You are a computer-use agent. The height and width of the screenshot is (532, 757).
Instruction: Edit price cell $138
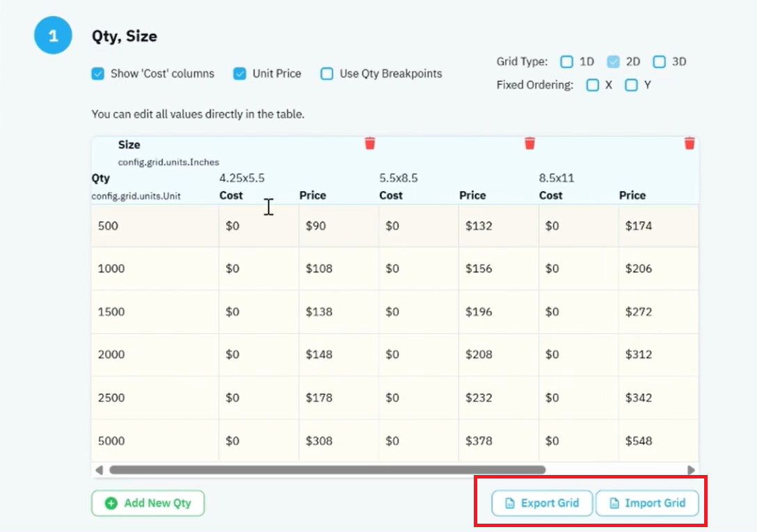[x=339, y=312]
